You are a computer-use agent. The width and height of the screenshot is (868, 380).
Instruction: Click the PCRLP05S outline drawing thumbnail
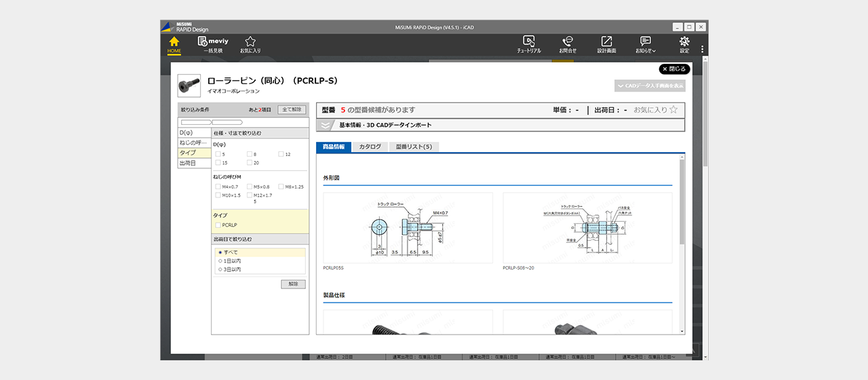[408, 228]
